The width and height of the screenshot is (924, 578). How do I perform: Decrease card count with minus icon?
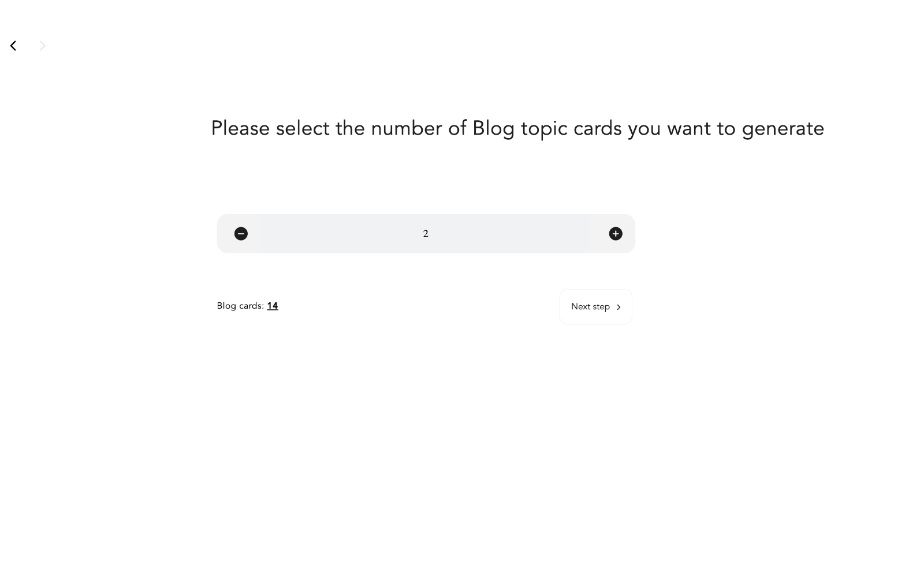pos(241,234)
